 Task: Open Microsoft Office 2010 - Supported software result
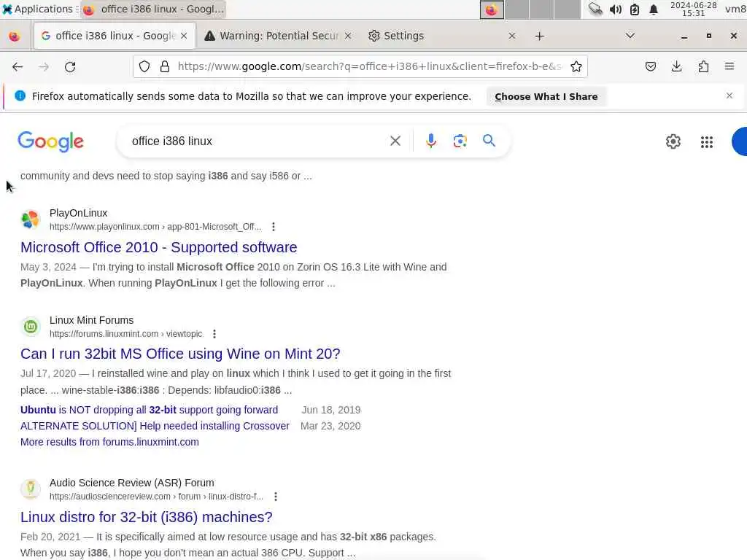158,247
